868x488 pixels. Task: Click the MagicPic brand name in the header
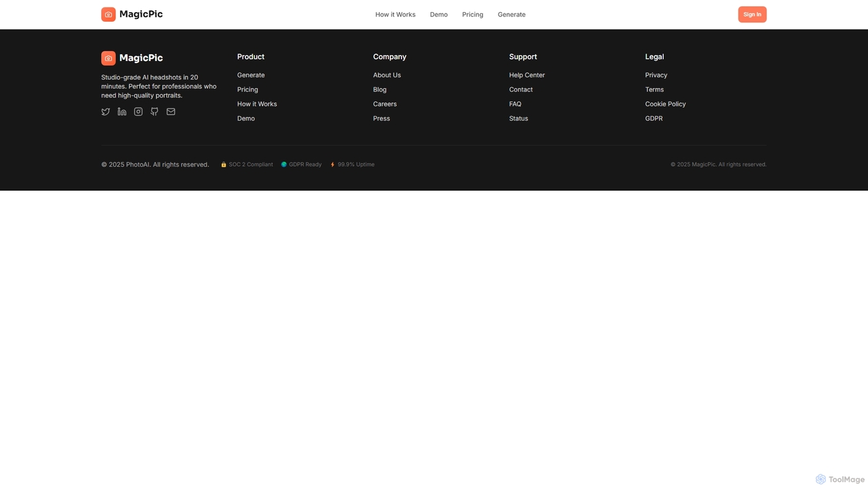(x=141, y=14)
